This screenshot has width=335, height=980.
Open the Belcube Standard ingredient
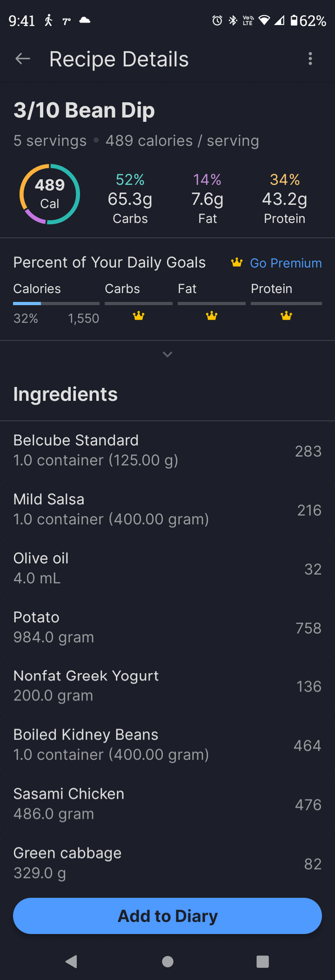tap(167, 450)
